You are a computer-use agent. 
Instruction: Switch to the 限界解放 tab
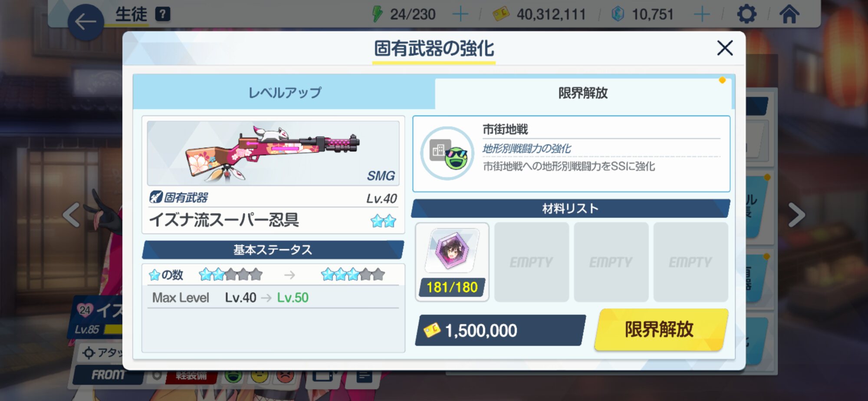583,93
